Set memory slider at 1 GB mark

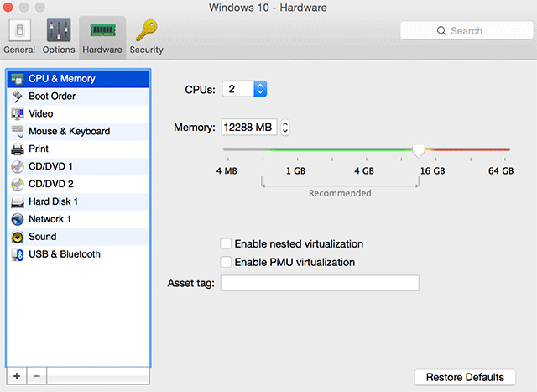[x=297, y=149]
